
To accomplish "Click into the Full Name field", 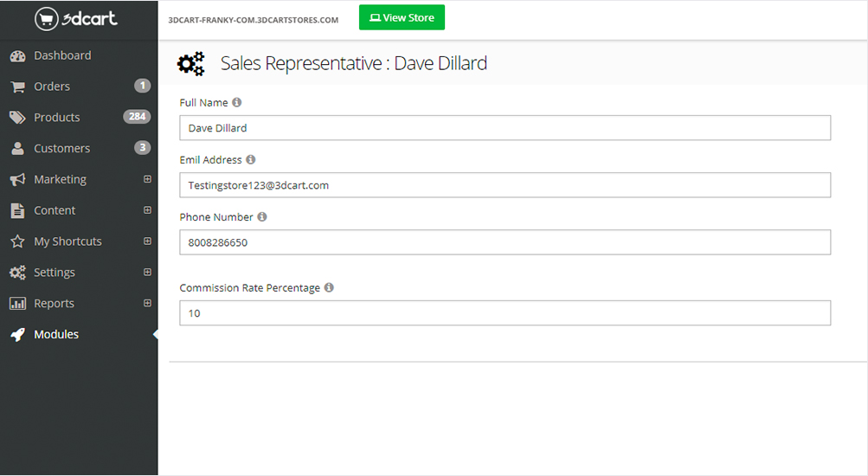I will tap(505, 128).
